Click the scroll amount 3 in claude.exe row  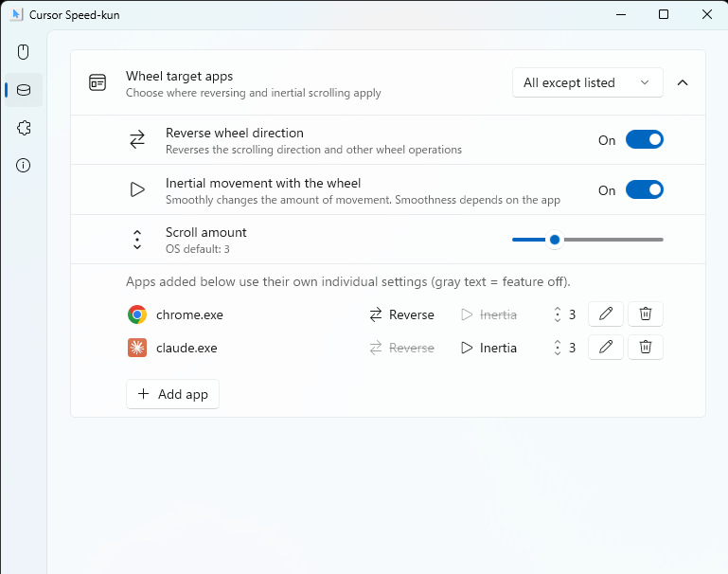click(564, 348)
